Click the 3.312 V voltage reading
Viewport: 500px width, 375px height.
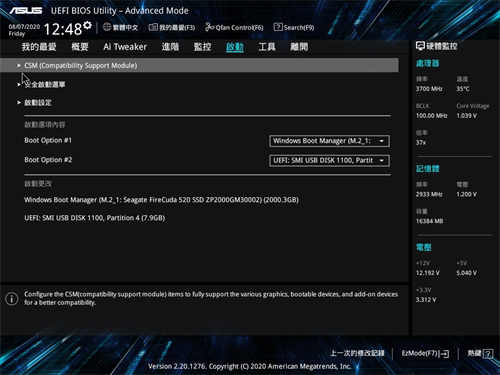[426, 300]
